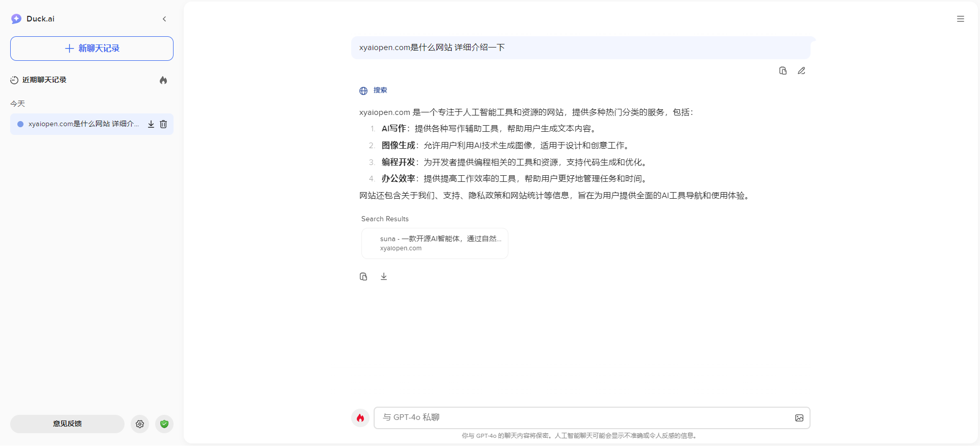
Task: Click the 今天 section label
Action: tap(17, 104)
